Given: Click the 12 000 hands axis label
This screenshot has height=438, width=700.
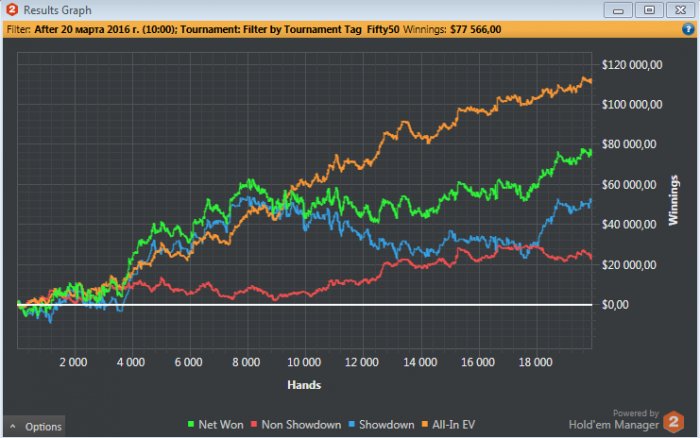Looking at the screenshot, I should pyautogui.click(x=362, y=362).
